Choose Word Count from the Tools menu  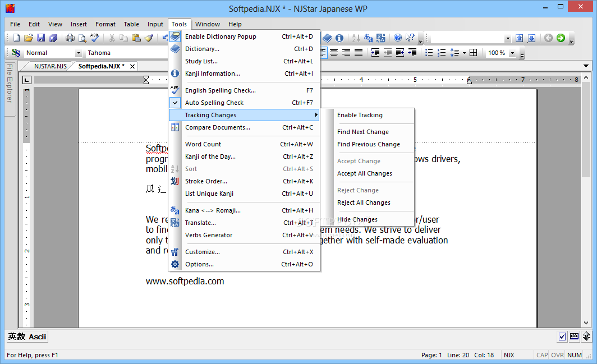pos(244,144)
